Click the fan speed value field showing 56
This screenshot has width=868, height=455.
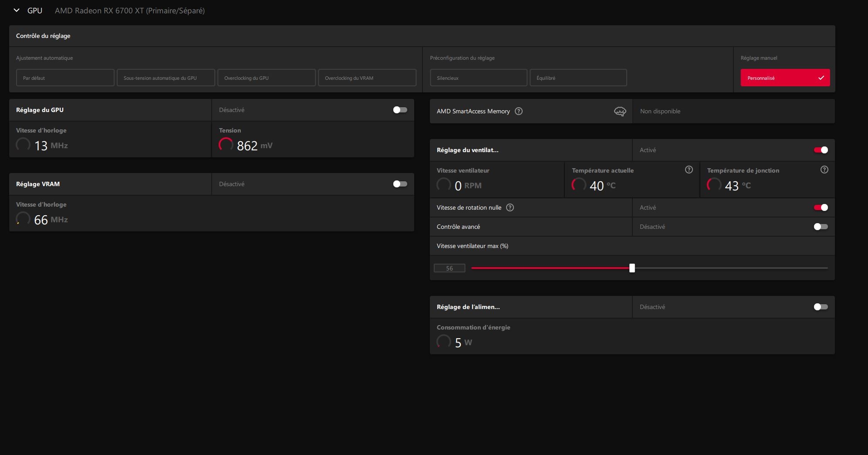tap(449, 268)
